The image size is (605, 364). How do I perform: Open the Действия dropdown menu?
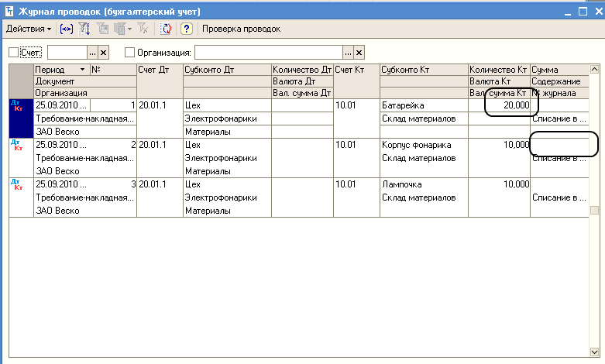29,29
